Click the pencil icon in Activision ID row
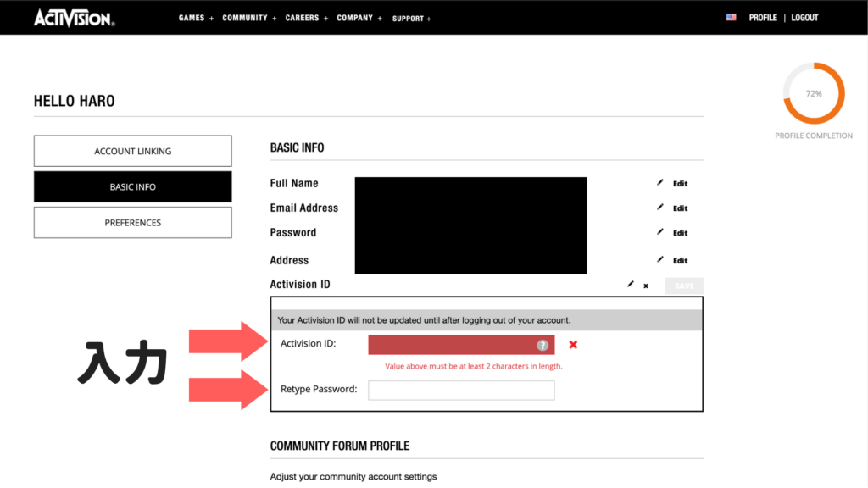 click(630, 285)
